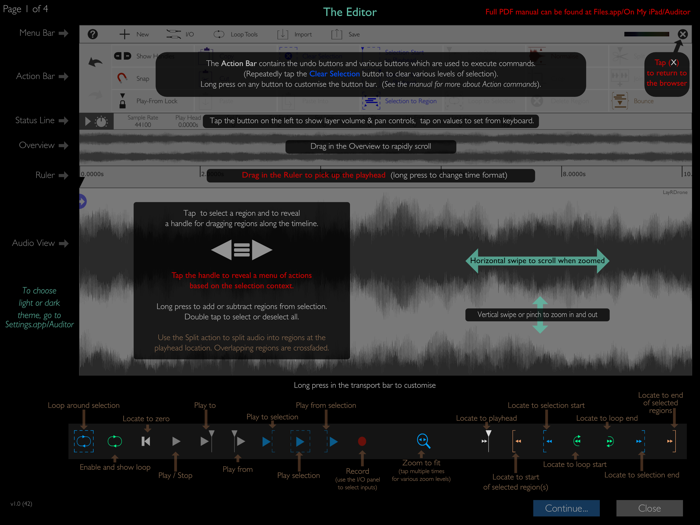The image size is (700, 525).
Task: Click the Sample Rate value 44100
Action: [143, 125]
